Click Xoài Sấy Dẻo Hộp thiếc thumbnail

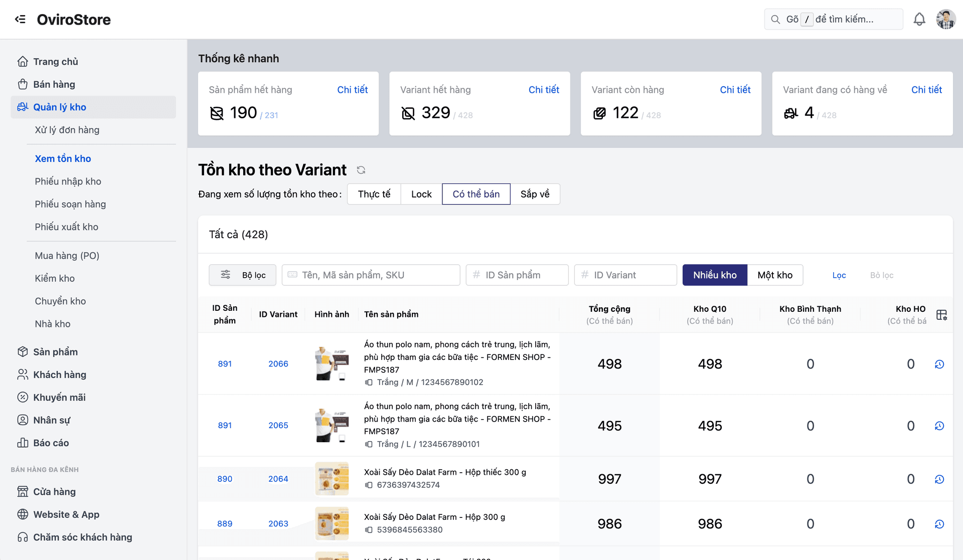(332, 479)
